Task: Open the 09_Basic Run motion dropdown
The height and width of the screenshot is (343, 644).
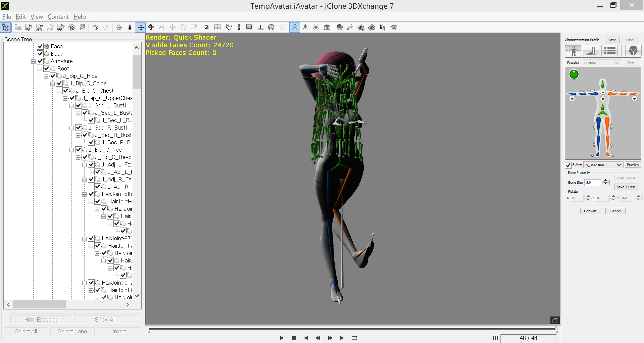Action: click(603, 165)
